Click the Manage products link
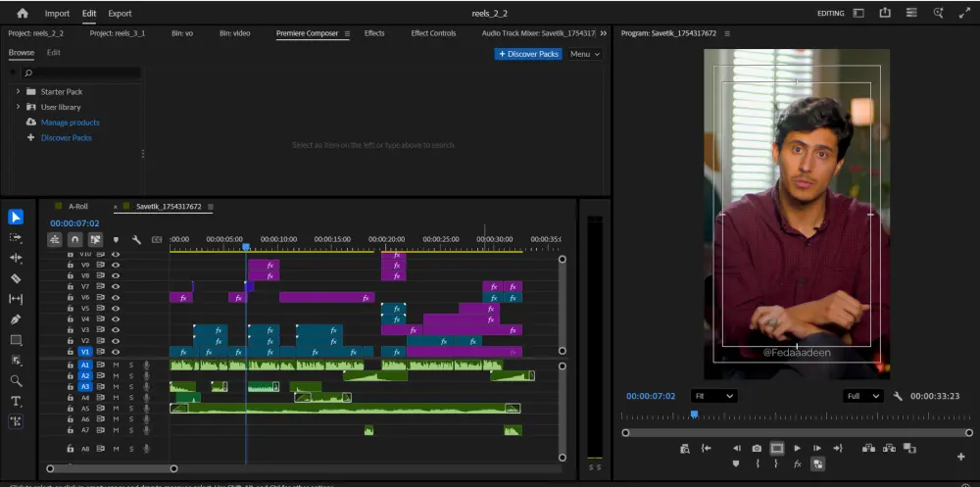 pos(70,122)
